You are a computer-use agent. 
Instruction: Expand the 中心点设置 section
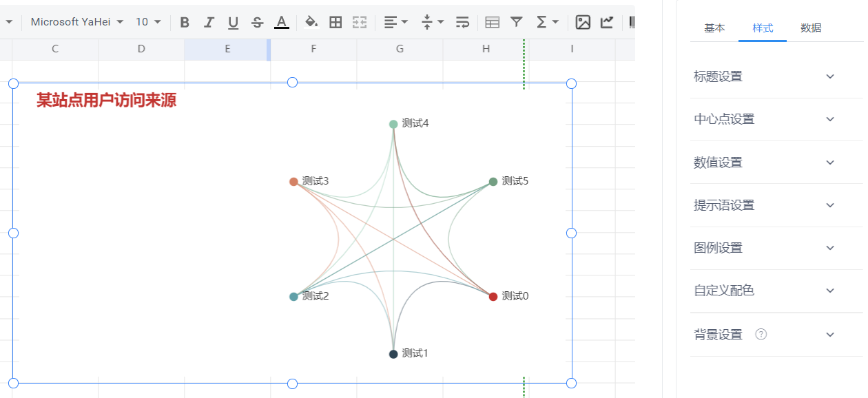point(776,119)
